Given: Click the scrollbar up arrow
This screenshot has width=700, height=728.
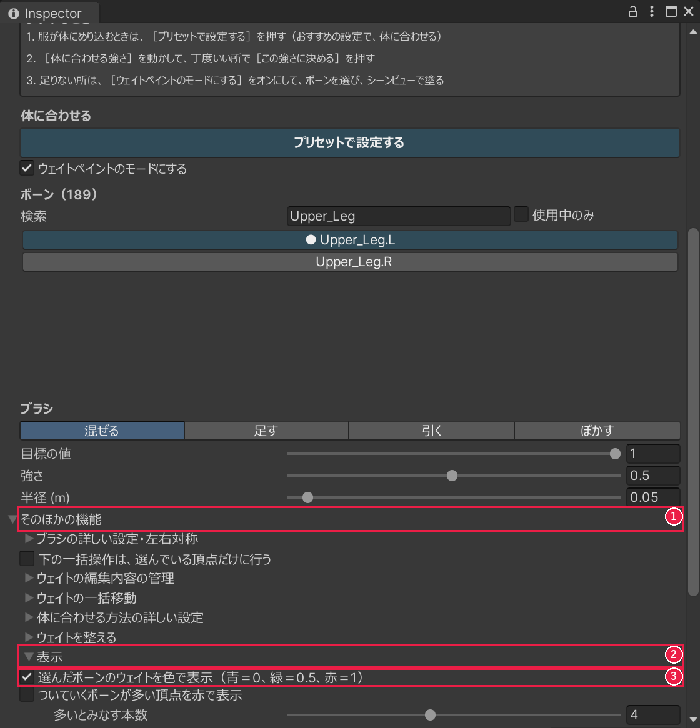Looking at the screenshot, I should tap(693, 32).
